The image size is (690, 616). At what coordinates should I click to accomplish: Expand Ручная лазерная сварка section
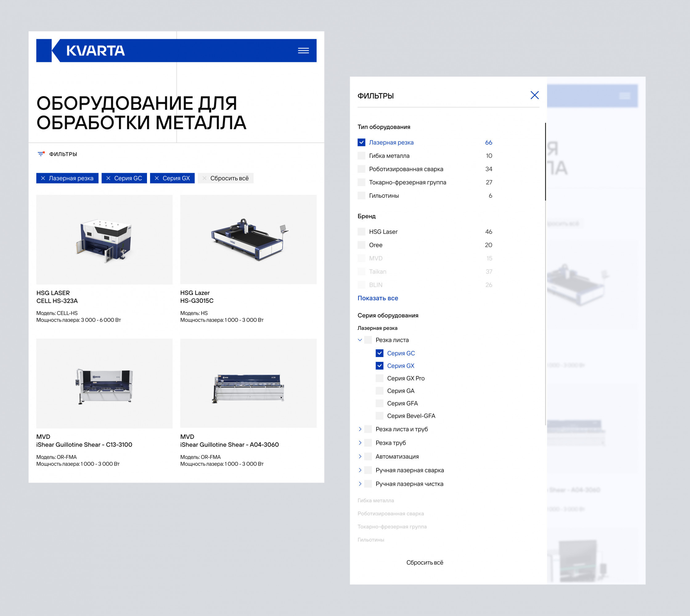[x=360, y=470]
